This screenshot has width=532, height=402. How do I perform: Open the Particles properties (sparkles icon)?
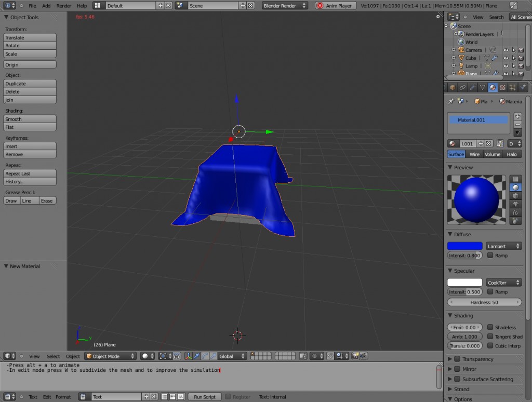(x=513, y=87)
